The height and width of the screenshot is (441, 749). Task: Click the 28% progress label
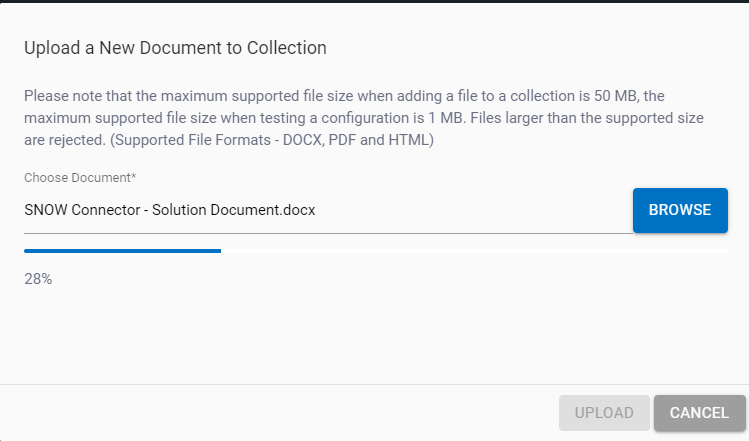tap(38, 279)
